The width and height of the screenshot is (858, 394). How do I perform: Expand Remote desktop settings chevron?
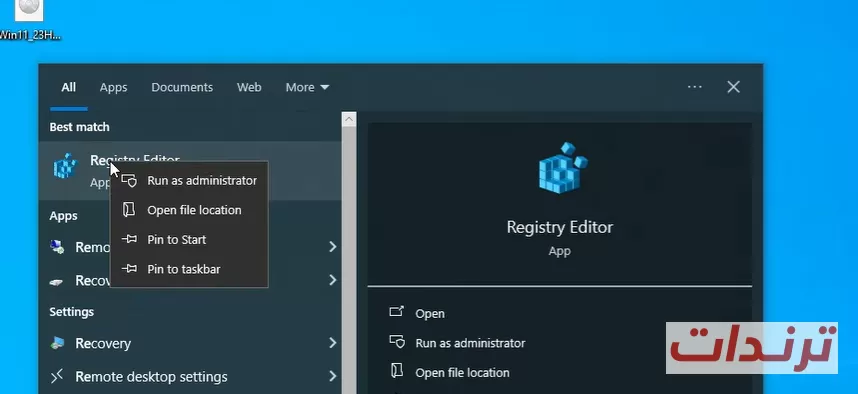click(x=332, y=376)
